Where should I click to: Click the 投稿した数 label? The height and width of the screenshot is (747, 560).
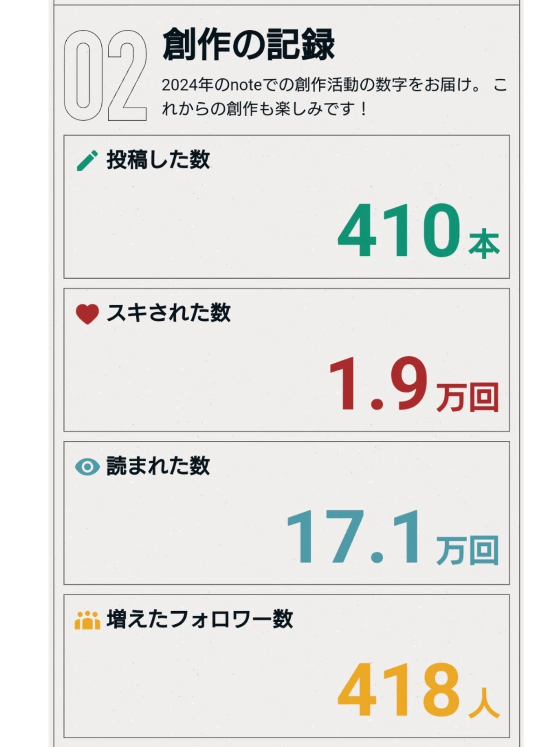tap(158, 160)
